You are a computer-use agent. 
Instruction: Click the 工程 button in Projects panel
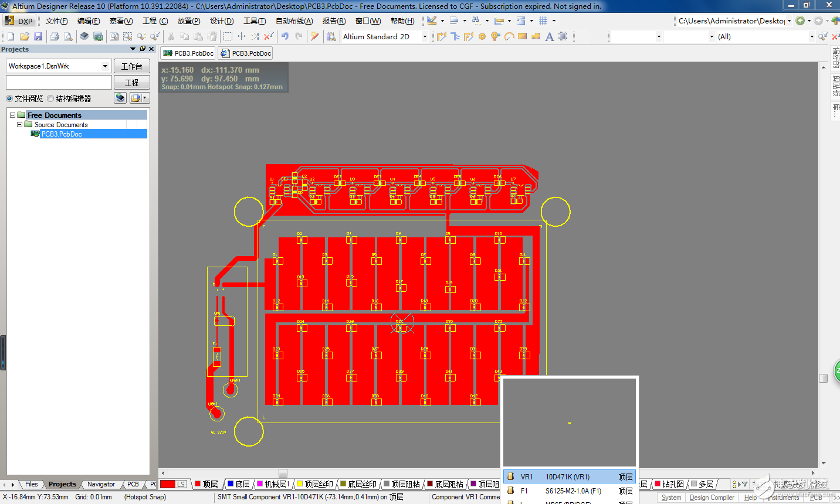pos(131,83)
